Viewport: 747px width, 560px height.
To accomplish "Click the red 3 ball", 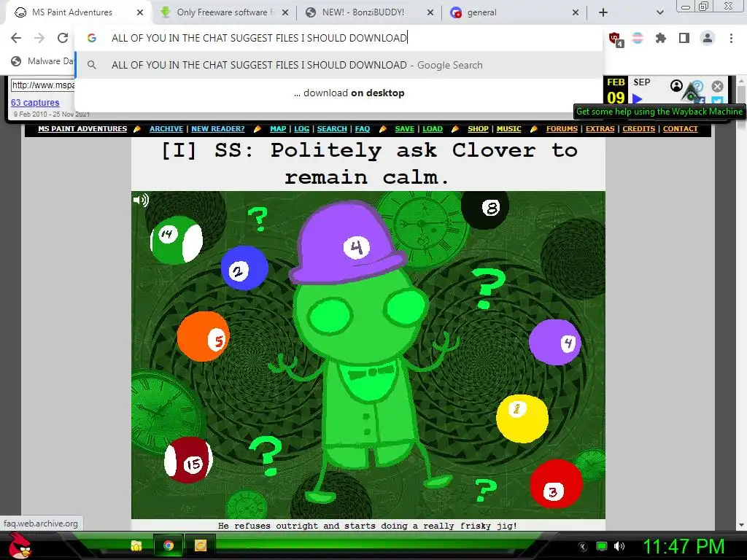I will [556, 484].
